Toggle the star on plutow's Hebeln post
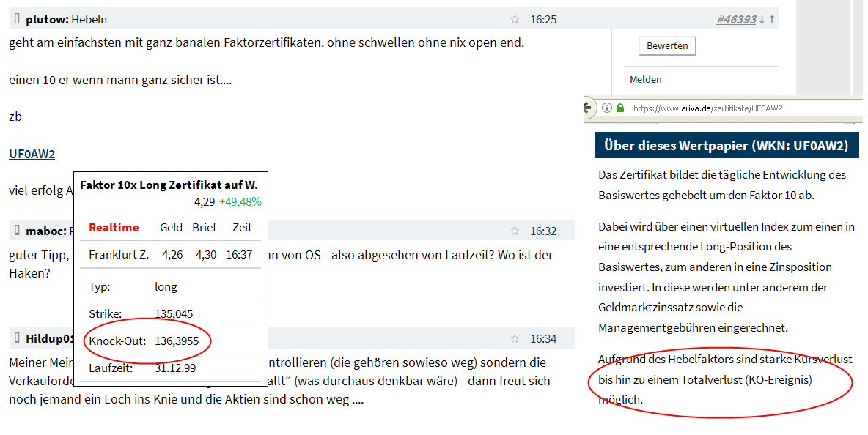Viewport: 868px width, 435px height. click(515, 20)
